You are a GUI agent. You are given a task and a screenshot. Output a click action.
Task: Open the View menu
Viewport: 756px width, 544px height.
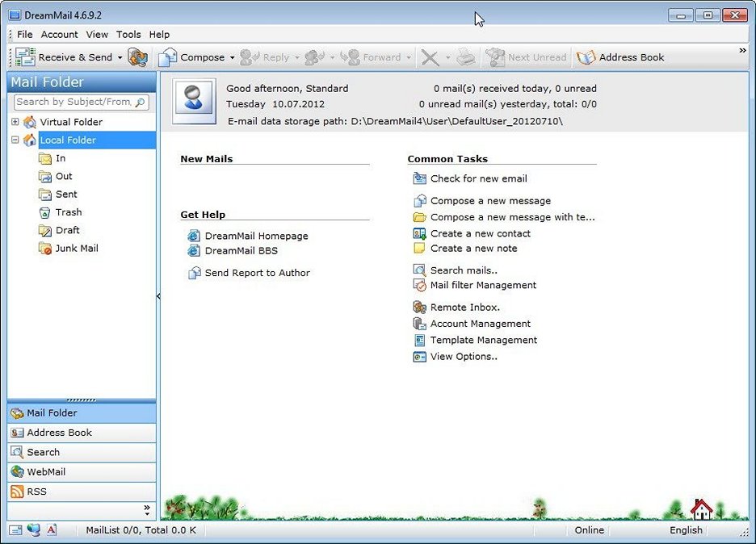[x=97, y=35]
